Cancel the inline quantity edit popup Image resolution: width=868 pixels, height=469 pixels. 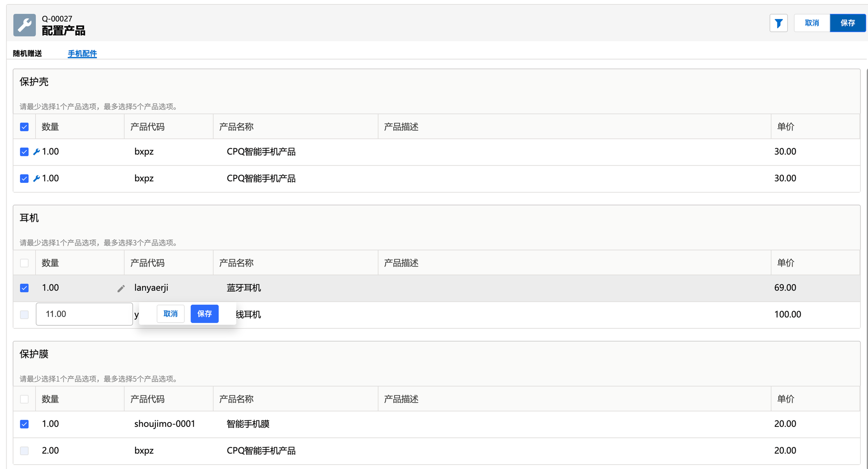(x=171, y=314)
